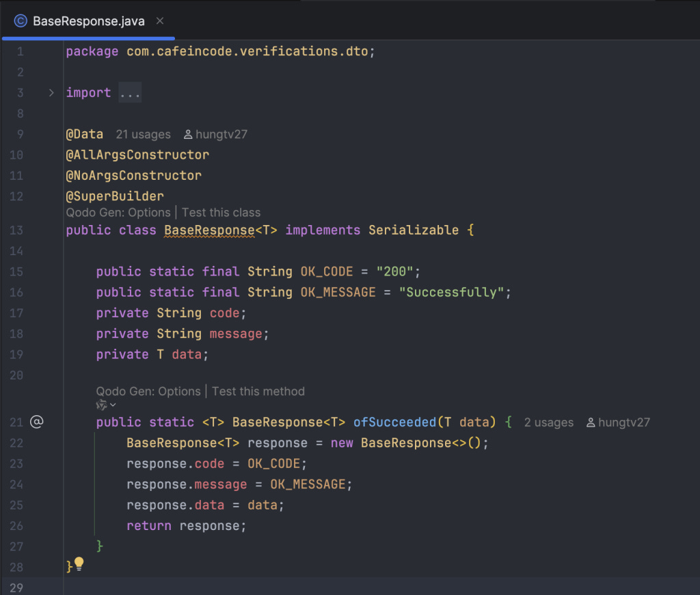Click the hungtv27 author hint beside @Data

click(215, 135)
